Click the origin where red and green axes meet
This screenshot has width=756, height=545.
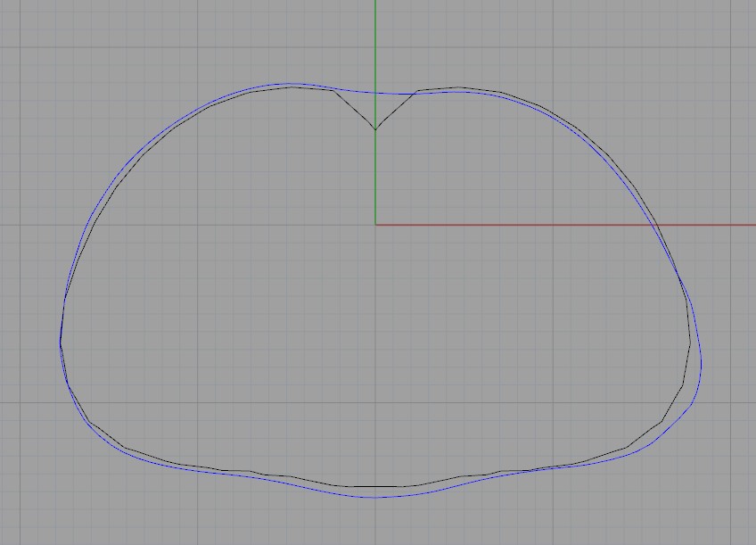click(x=375, y=224)
